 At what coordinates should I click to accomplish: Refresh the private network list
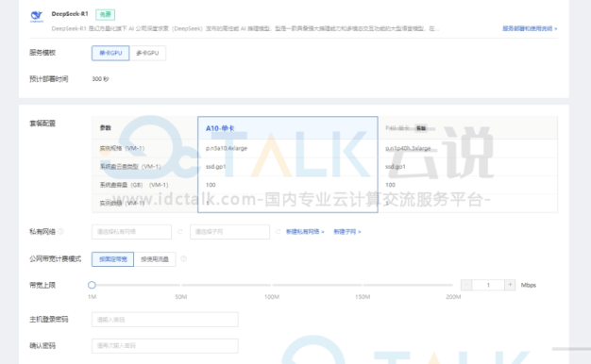click(179, 232)
